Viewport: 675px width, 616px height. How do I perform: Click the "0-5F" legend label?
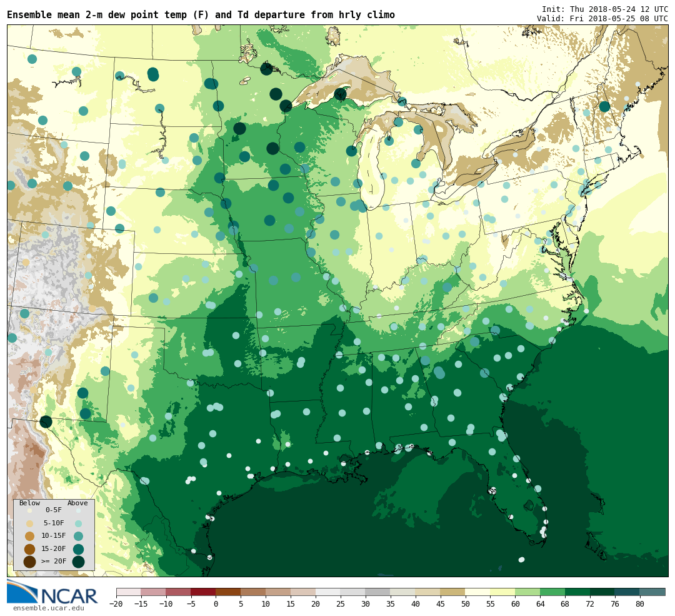point(54,510)
